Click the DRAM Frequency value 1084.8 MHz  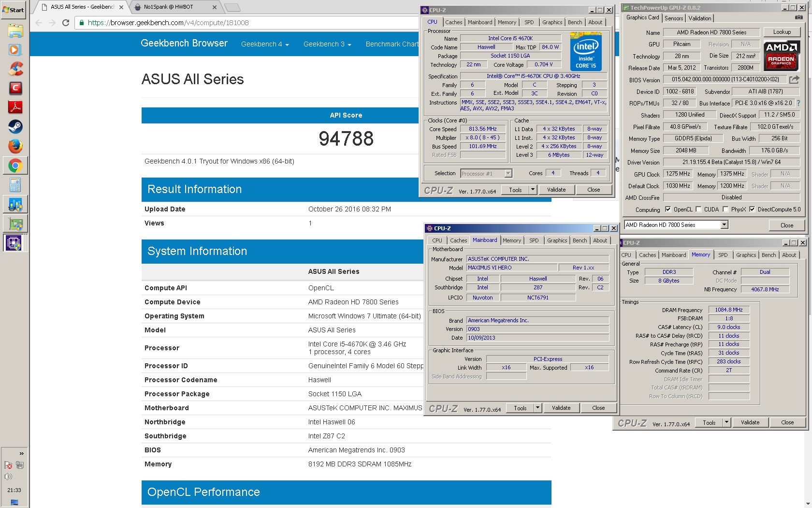pyautogui.click(x=729, y=310)
